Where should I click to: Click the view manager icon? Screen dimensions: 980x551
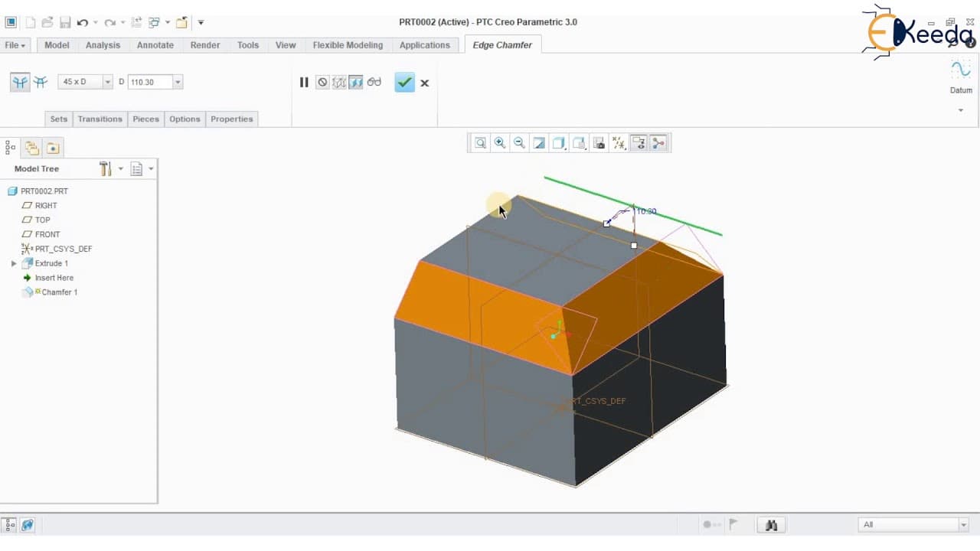click(x=599, y=143)
